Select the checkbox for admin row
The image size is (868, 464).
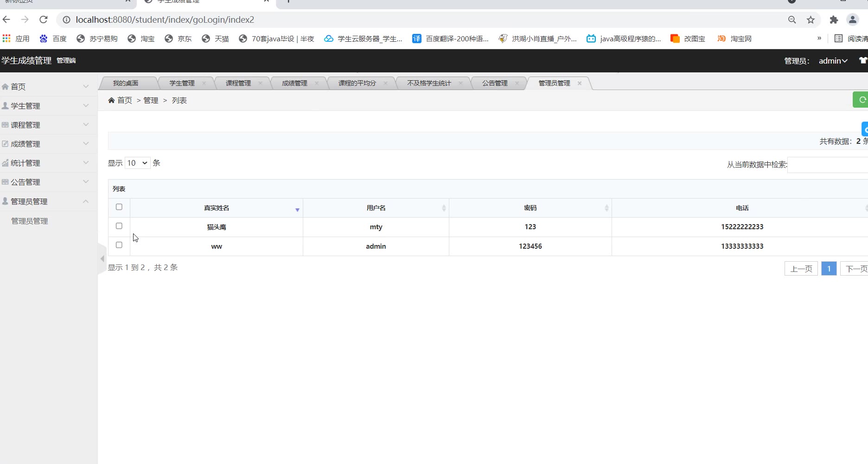pos(119,245)
